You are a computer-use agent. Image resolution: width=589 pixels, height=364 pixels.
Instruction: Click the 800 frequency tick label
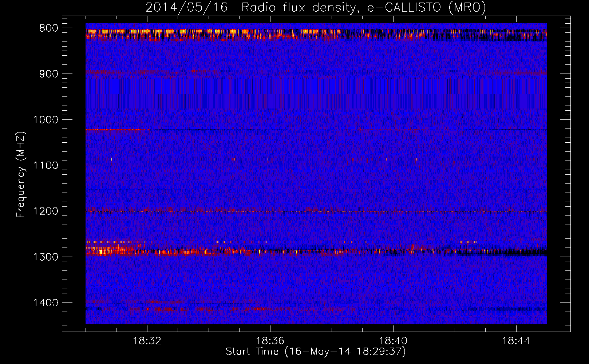tap(48, 28)
